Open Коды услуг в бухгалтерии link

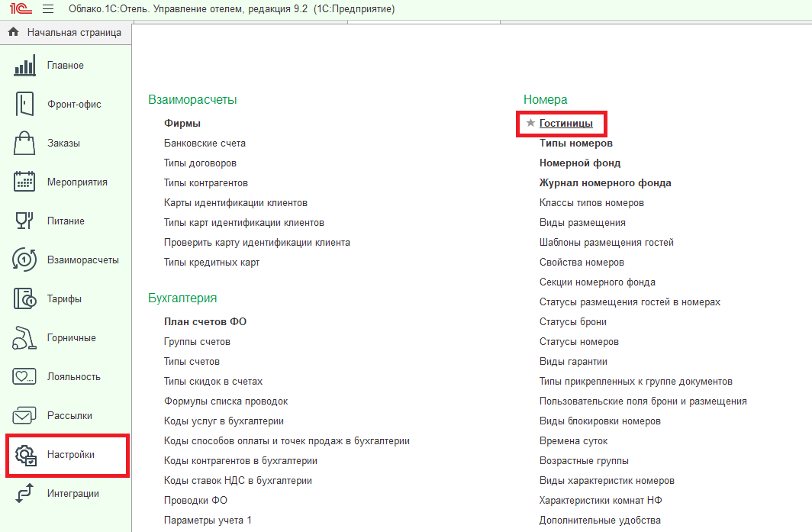pyautogui.click(x=224, y=421)
